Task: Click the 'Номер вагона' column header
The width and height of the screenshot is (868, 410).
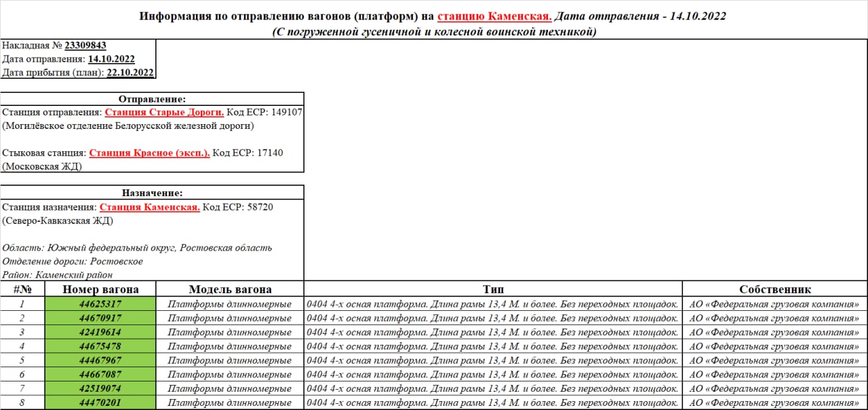Action: 100,289
